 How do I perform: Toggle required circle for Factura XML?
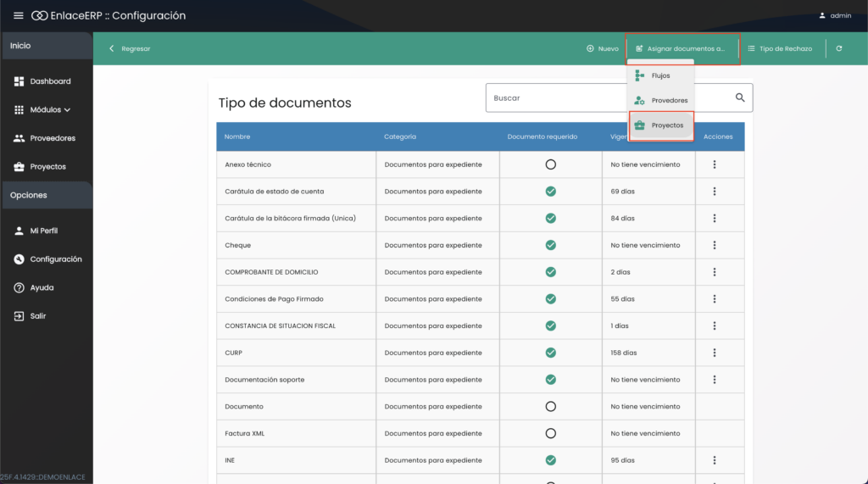tap(550, 433)
